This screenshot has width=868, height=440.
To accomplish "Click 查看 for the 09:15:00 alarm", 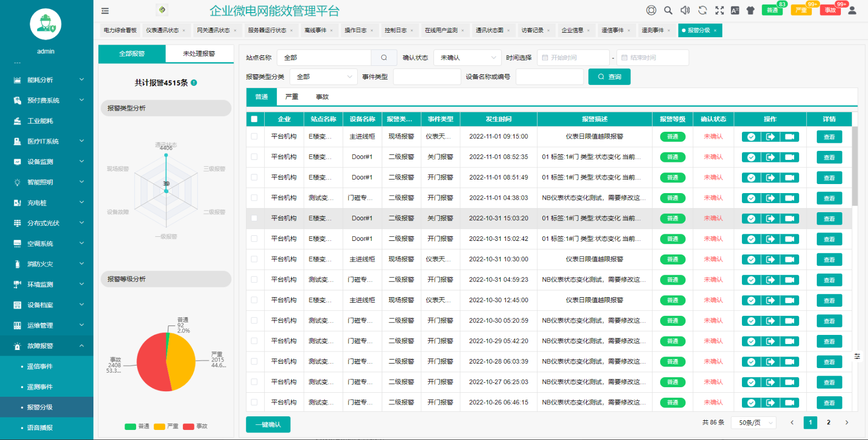I will (829, 137).
